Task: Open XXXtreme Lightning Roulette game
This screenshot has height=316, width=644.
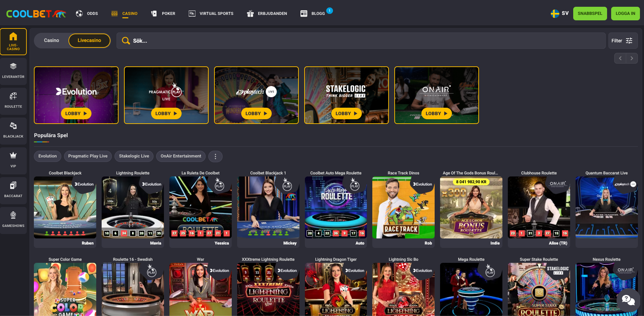Action: click(268, 289)
